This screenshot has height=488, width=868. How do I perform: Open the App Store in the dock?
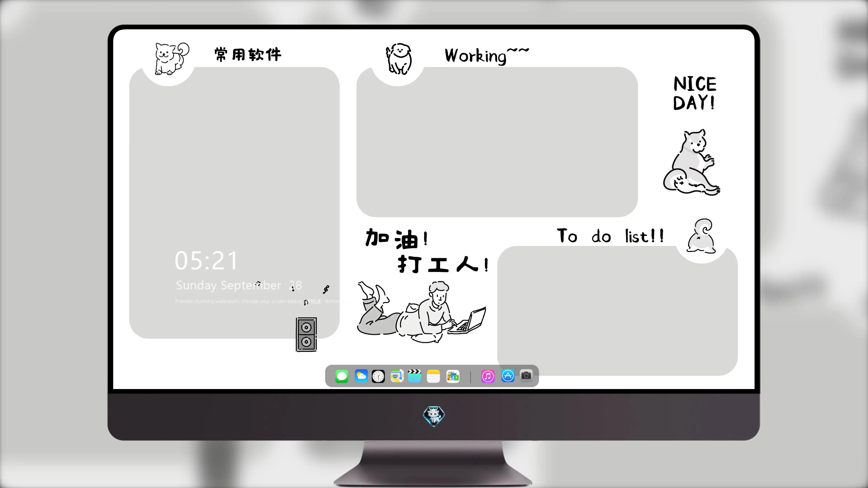coord(508,376)
